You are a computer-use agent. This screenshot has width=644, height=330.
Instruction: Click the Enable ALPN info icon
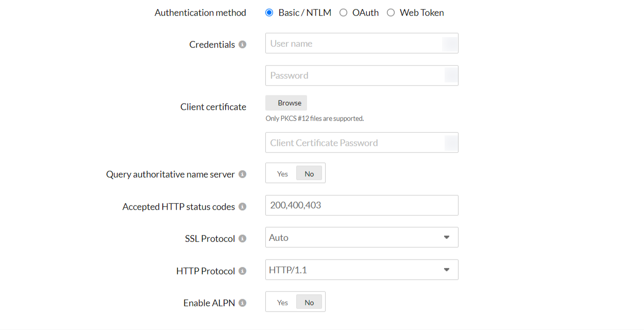(242, 303)
